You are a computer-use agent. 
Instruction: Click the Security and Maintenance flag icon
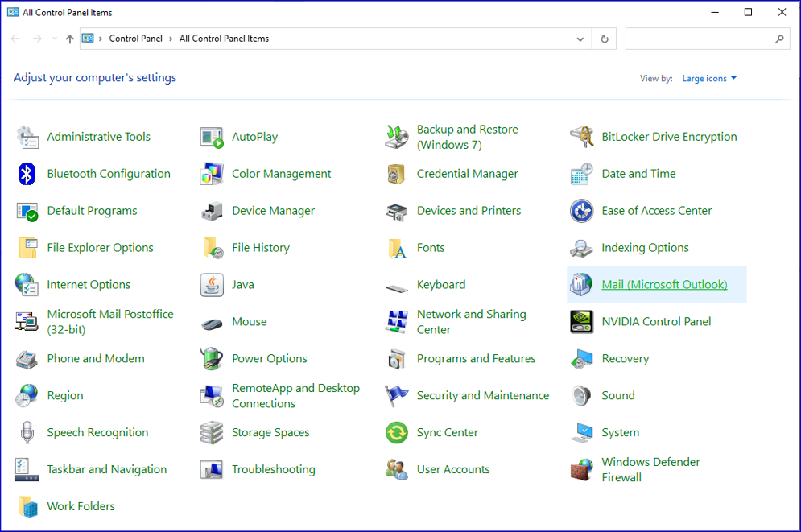coord(396,395)
